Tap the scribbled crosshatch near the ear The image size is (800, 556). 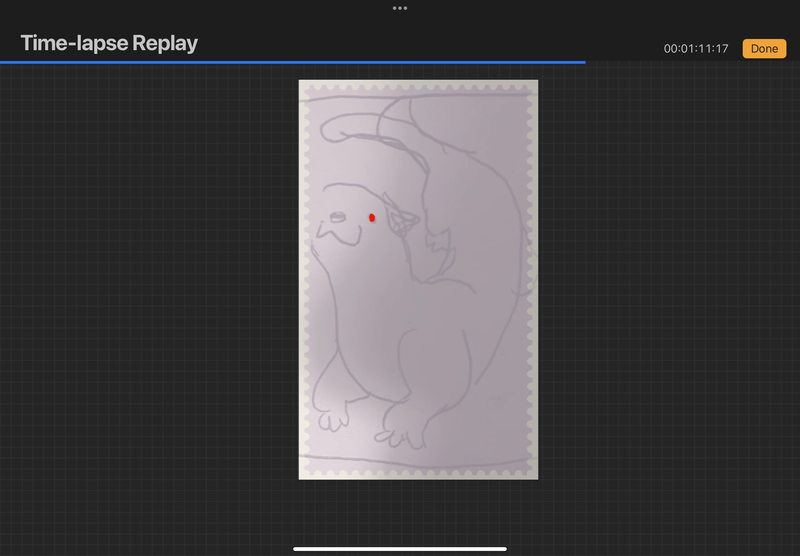(402, 222)
